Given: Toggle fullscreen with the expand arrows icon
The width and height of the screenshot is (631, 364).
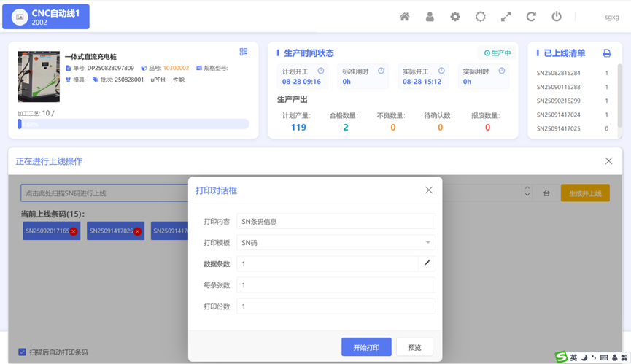Looking at the screenshot, I should tap(506, 17).
